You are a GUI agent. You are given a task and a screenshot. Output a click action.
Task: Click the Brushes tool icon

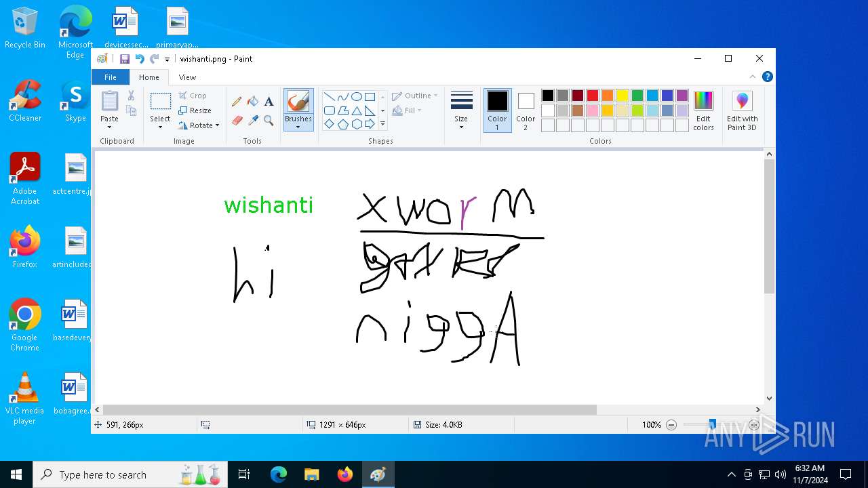298,102
